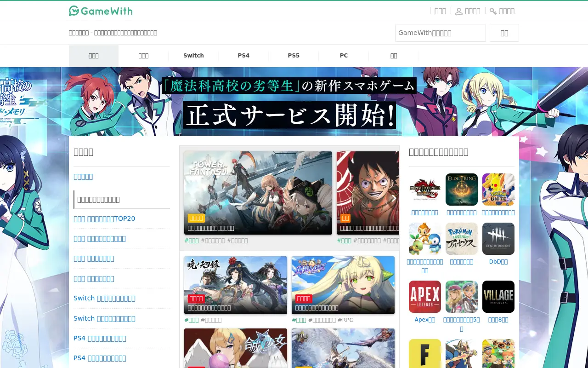Open the Dead by Daylight icon
Viewport: 588px width, 368px height.
point(498,239)
